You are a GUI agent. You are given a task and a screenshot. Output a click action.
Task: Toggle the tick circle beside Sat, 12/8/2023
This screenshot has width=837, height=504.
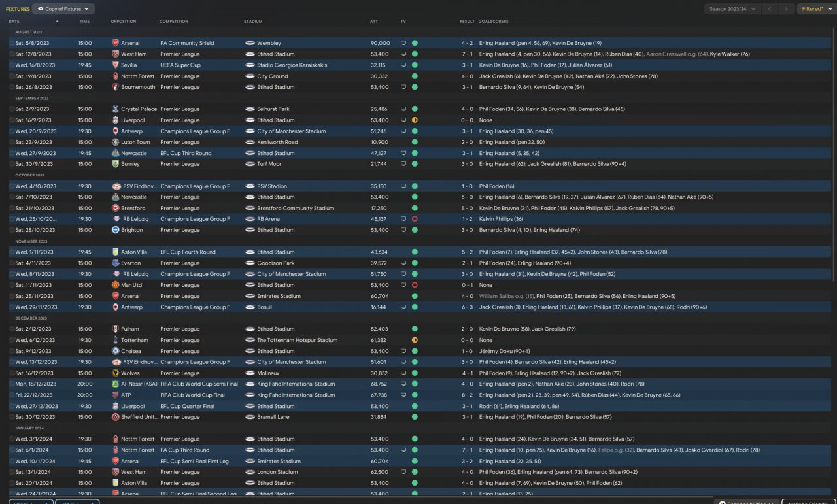point(12,54)
